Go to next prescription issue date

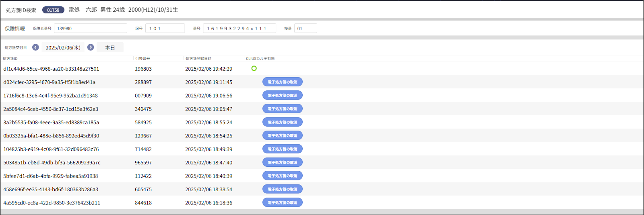point(91,47)
